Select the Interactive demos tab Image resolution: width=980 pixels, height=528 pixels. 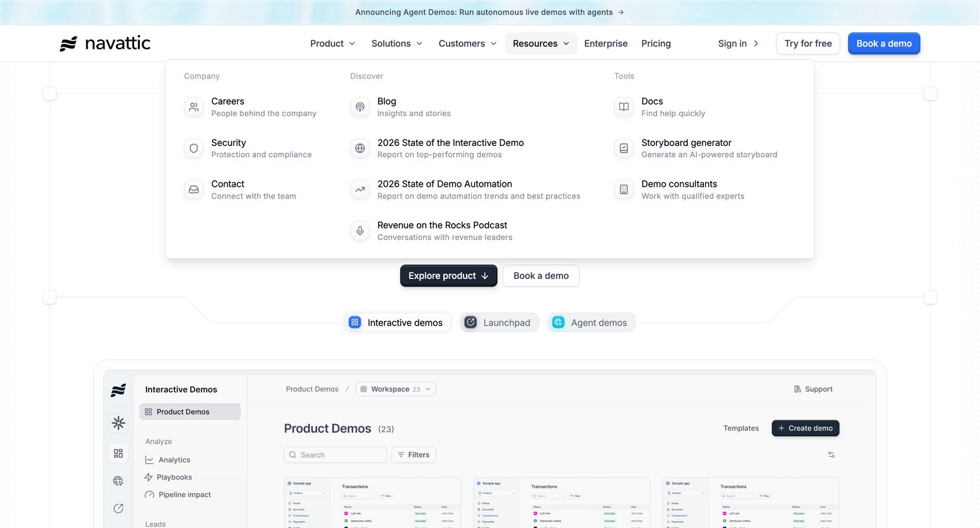click(x=397, y=322)
